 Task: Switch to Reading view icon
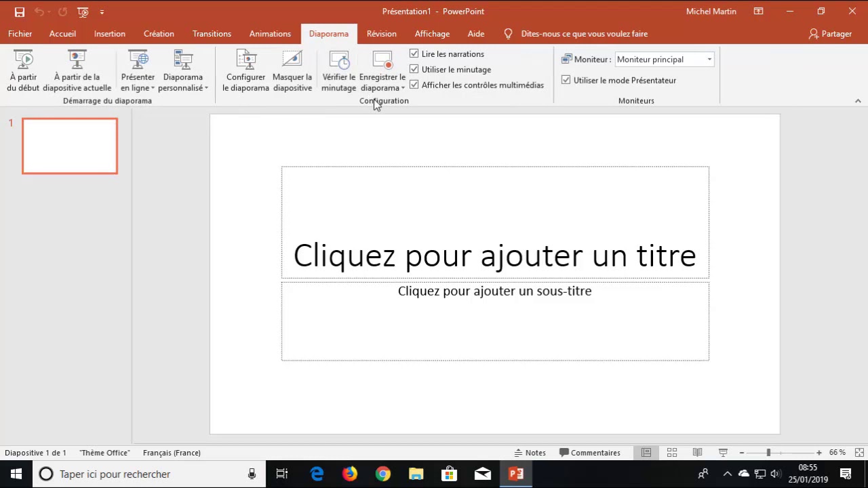[x=697, y=453]
